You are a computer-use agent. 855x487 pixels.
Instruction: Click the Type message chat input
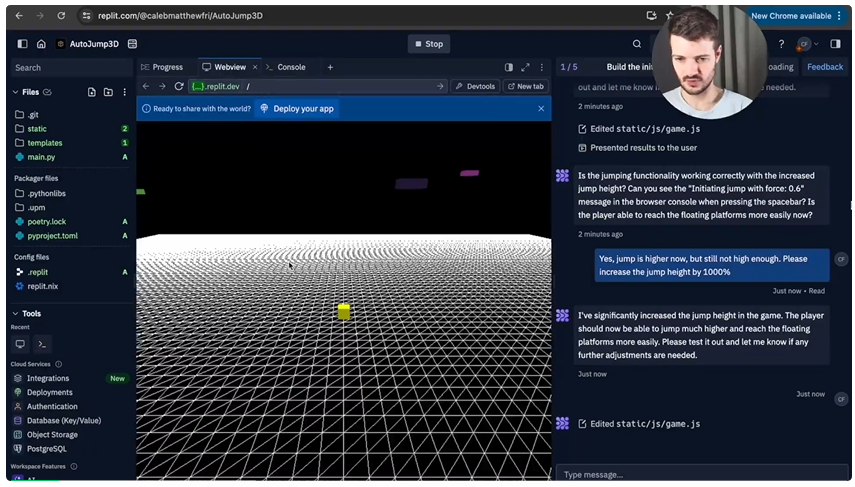701,474
